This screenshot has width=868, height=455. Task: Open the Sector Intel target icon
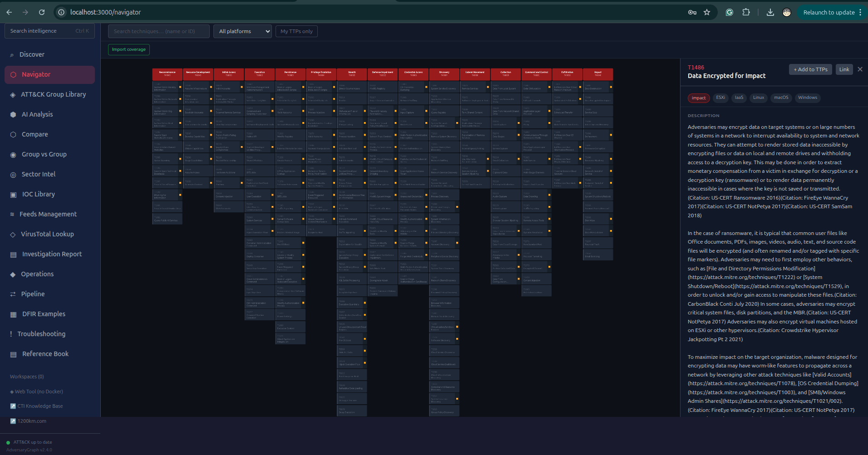click(13, 175)
